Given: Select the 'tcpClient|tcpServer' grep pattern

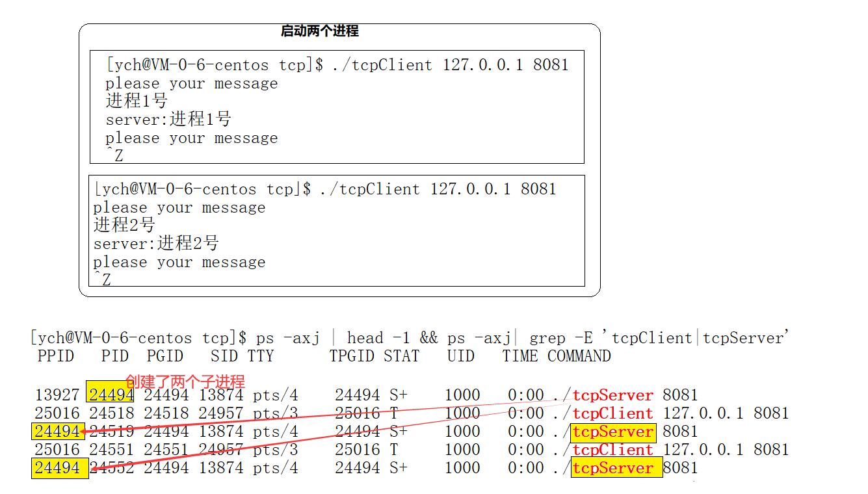Looking at the screenshot, I should pos(696,338).
